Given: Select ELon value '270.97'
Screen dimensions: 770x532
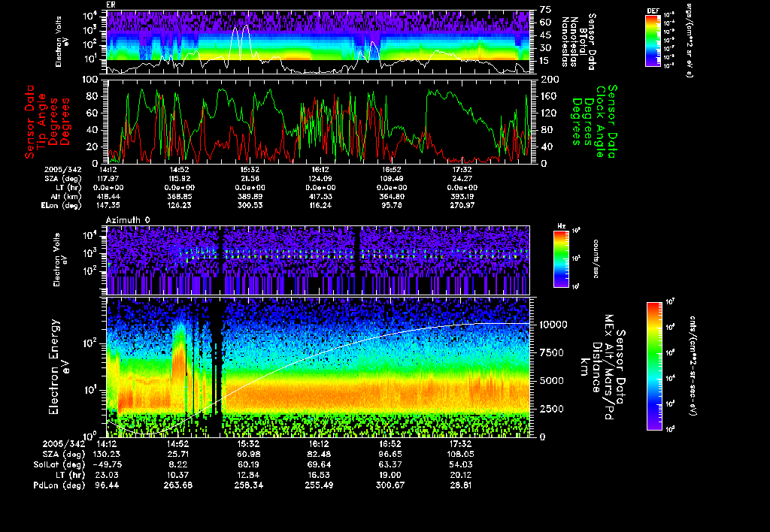Looking at the screenshot, I should tap(462, 205).
